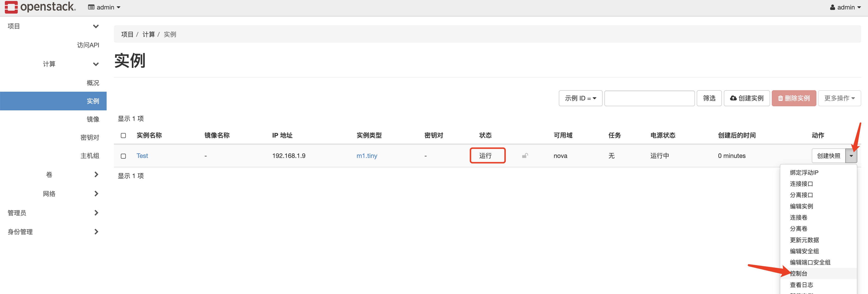This screenshot has width=868, height=294.
Task: Open the 更多操作 dropdown
Action: tap(839, 98)
